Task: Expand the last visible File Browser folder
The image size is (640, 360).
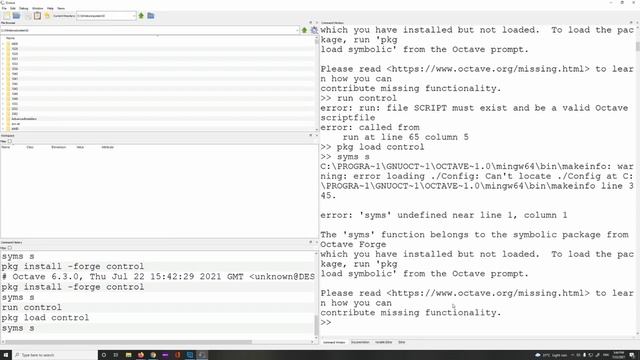Action: pos(3,129)
